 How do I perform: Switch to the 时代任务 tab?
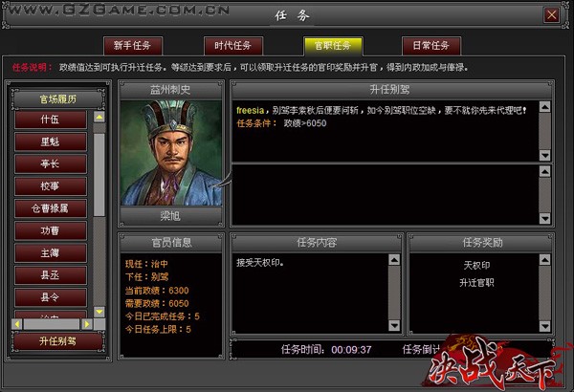(x=233, y=46)
